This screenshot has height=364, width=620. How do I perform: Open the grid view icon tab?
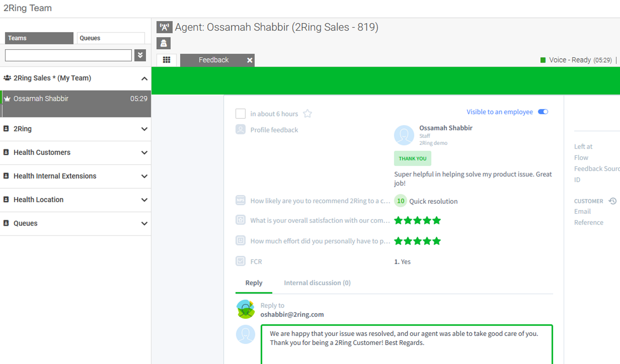(x=166, y=60)
